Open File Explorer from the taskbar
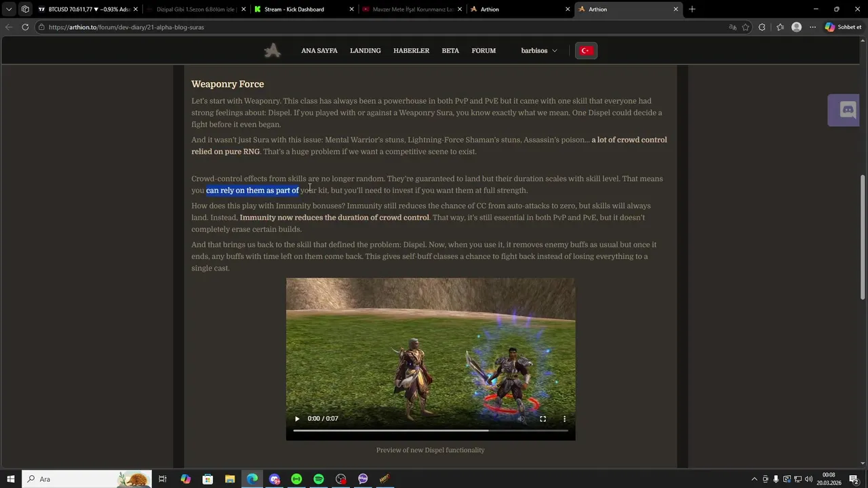Screen dimensions: 868x488 pyautogui.click(x=230, y=479)
